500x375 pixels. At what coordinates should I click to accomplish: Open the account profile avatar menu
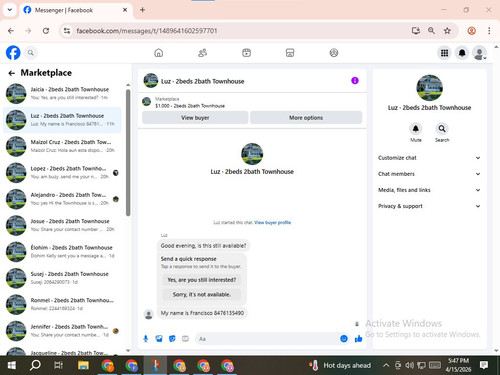coord(479,53)
